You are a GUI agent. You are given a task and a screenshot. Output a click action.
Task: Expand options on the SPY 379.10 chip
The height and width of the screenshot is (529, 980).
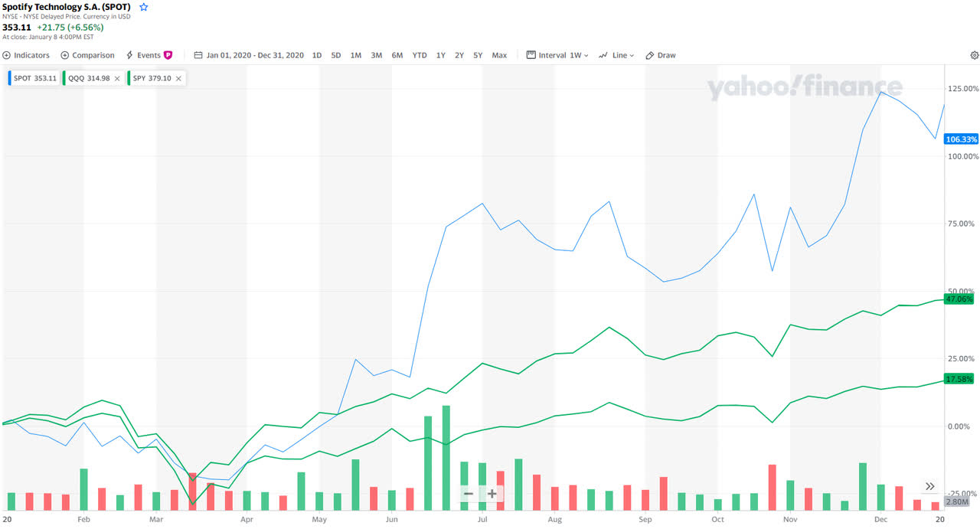point(177,77)
